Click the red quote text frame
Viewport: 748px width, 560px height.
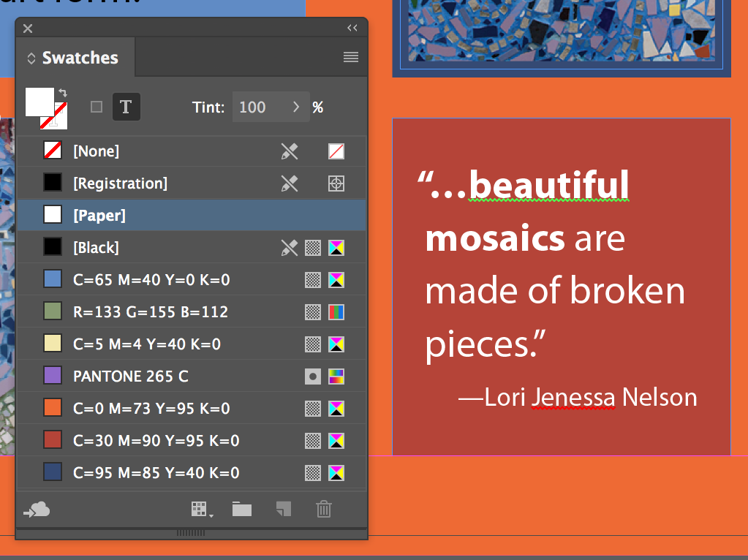pyautogui.click(x=562, y=287)
